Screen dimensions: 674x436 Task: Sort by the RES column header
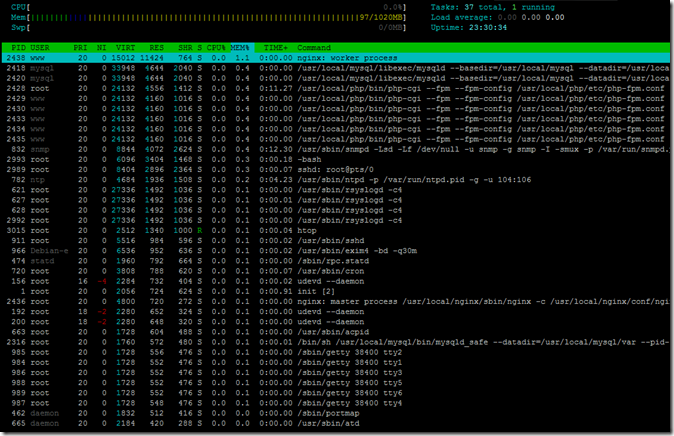pos(156,48)
